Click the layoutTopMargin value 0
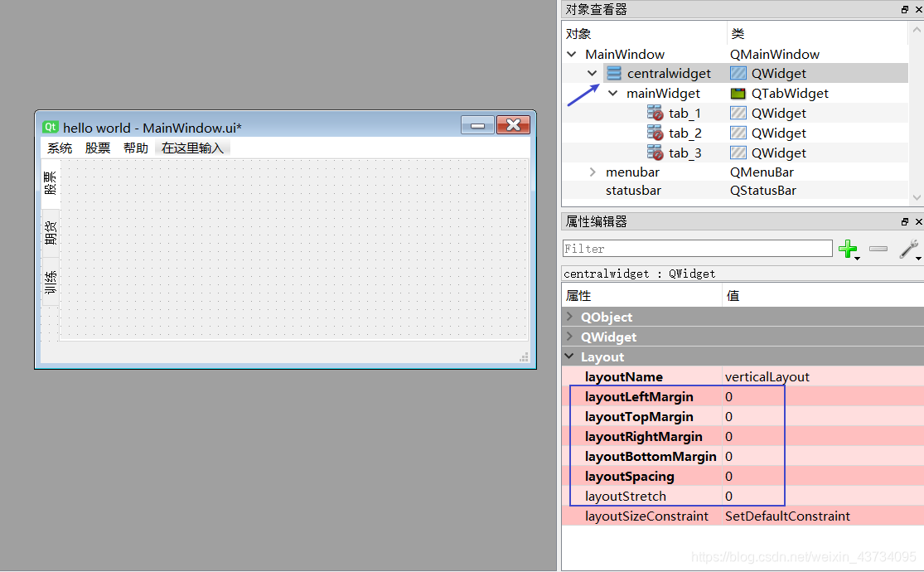The width and height of the screenshot is (924, 572). (x=729, y=417)
